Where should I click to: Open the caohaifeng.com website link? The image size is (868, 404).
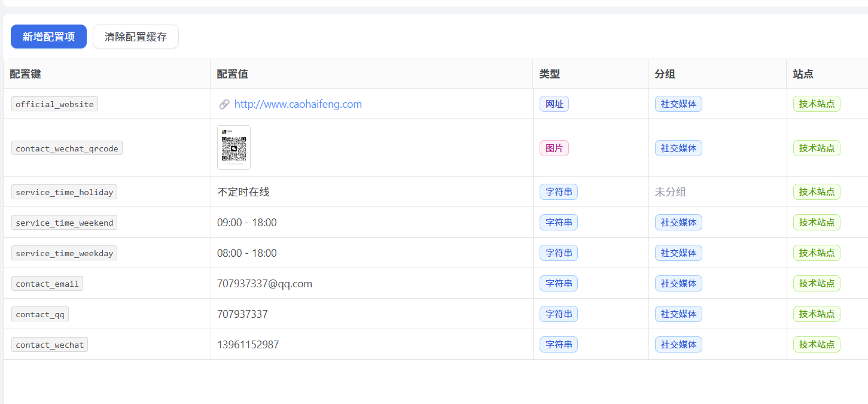tap(298, 104)
